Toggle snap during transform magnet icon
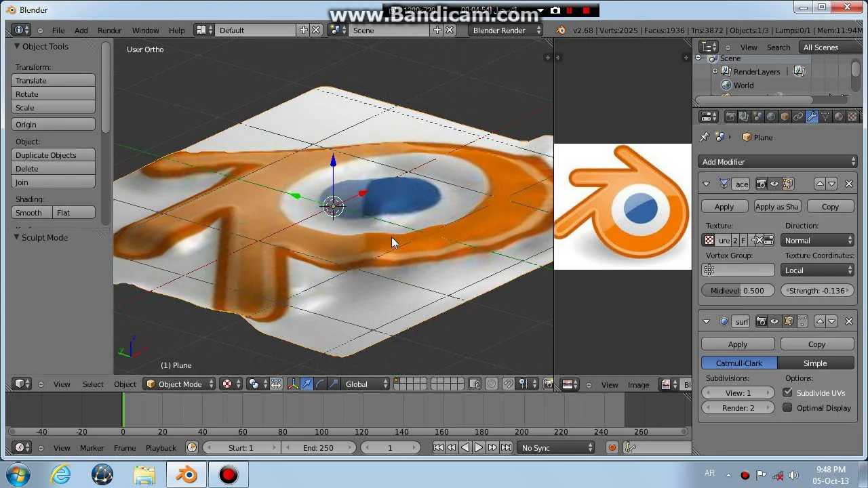 [509, 384]
